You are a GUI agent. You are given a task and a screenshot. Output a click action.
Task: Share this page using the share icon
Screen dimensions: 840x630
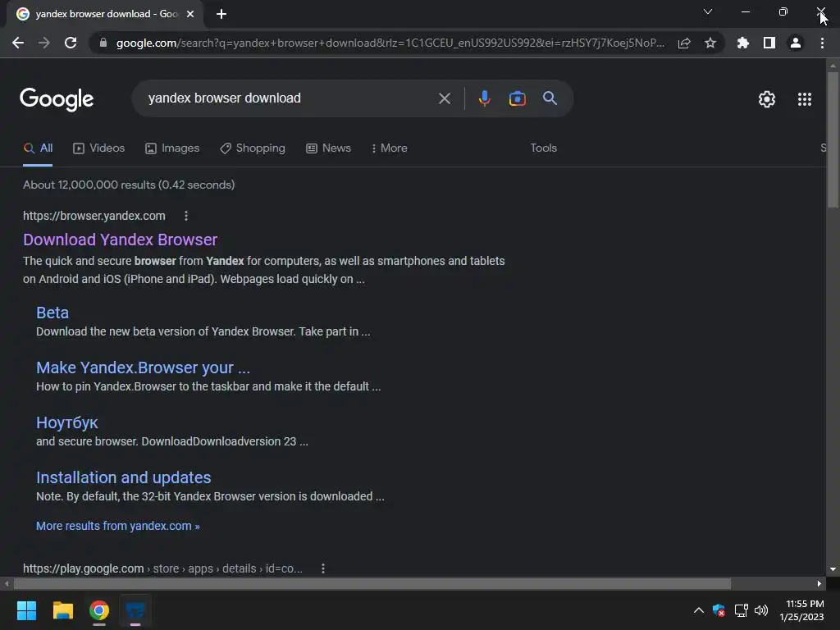(x=684, y=43)
